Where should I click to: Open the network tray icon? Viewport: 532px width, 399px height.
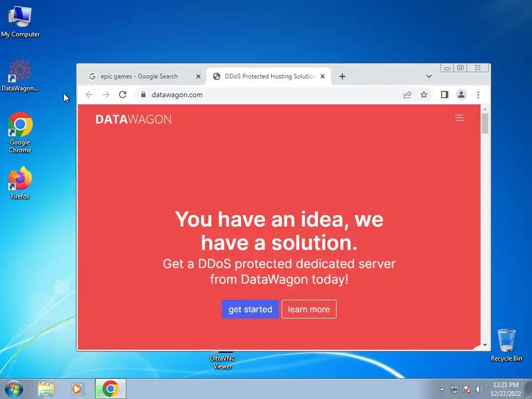tap(454, 389)
